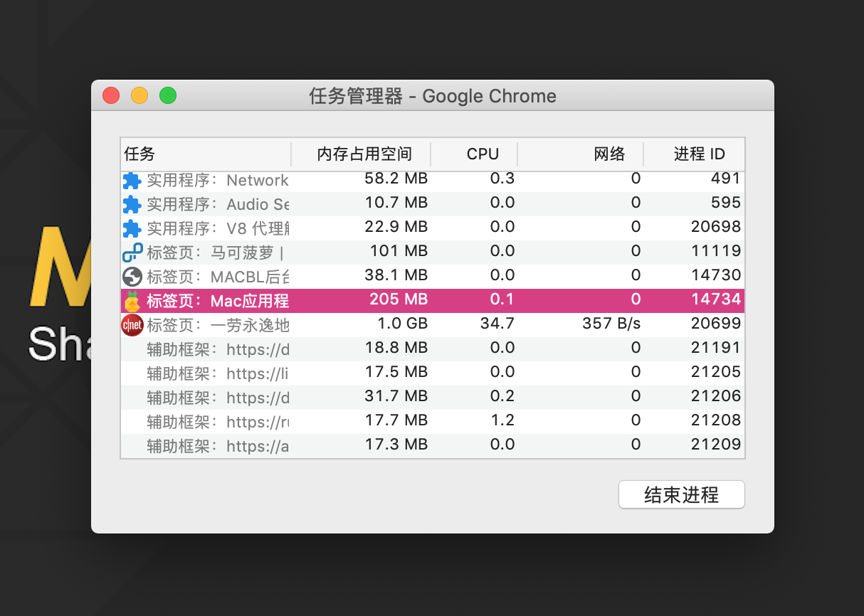Select the 辅助框架：https://li row
Viewport: 864px width, 616px height.
tap(433, 373)
